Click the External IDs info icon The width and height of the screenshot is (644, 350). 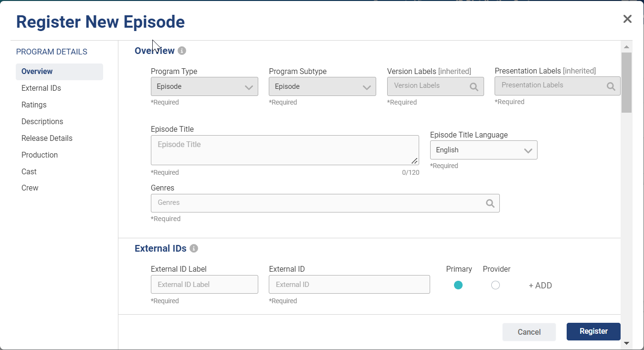pos(194,248)
